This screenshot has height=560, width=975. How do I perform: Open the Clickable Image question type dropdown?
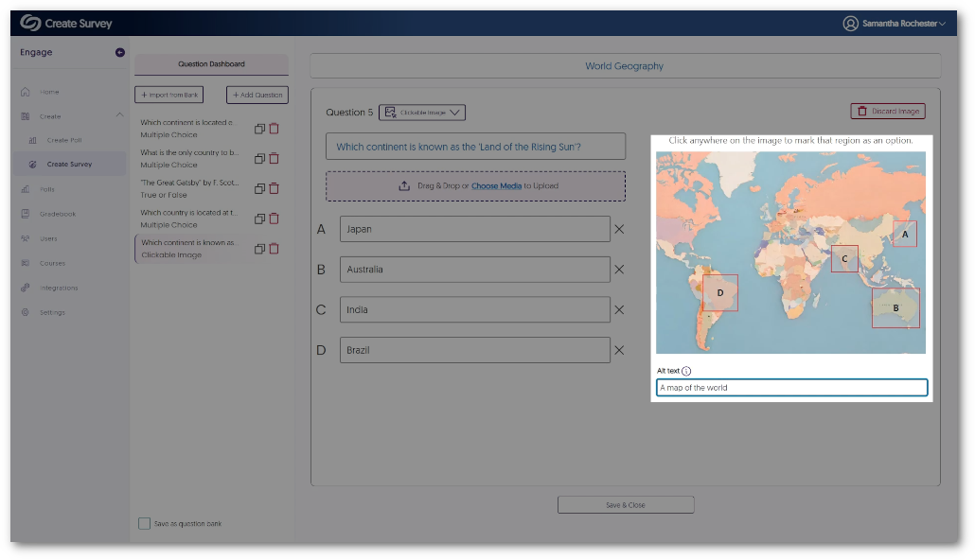coord(422,113)
